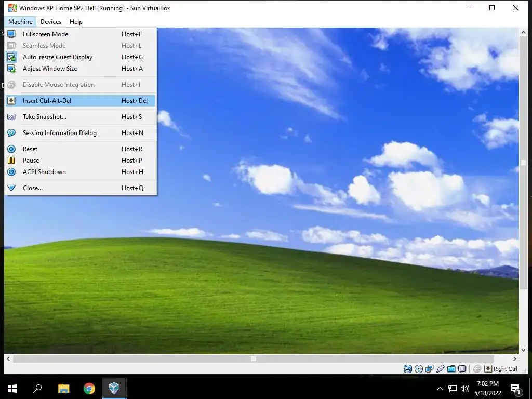Viewport: 532px width, 399px height.
Task: Open the network adapters status icon
Action: click(x=430, y=369)
